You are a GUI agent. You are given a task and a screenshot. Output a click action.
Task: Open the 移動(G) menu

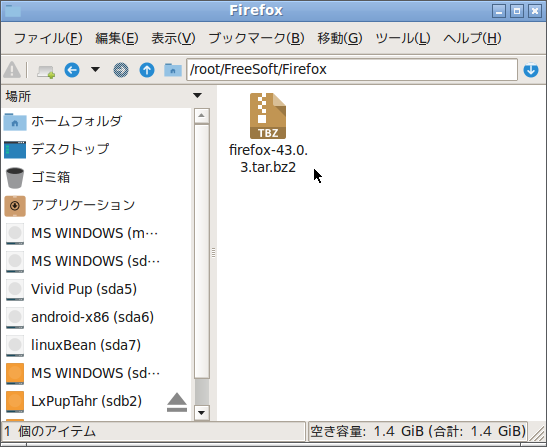340,38
